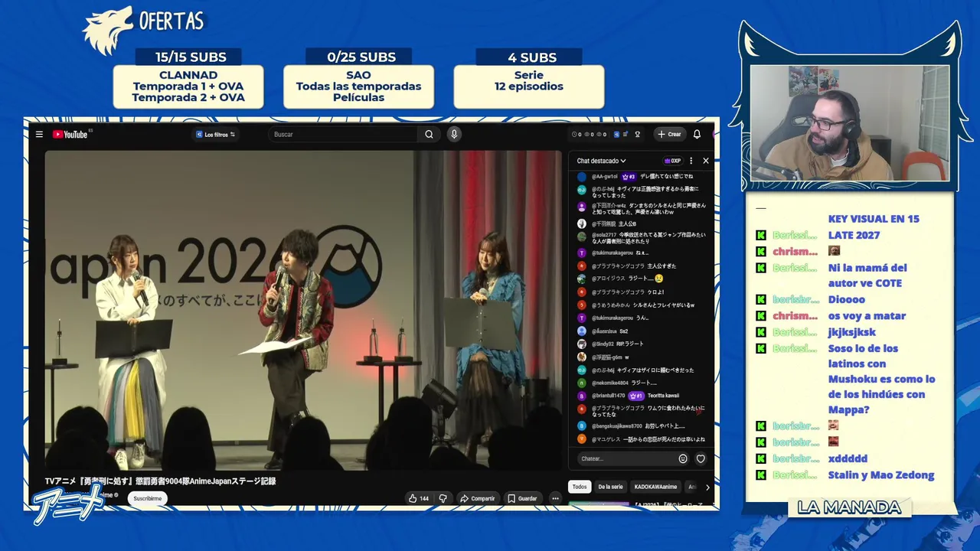Click the CLANNAD offer card

188,86
